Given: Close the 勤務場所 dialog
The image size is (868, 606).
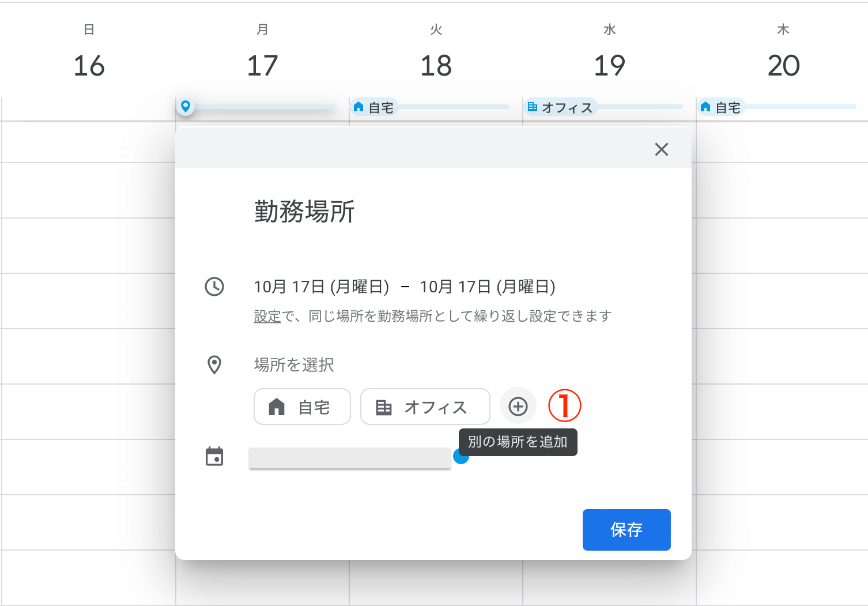Looking at the screenshot, I should pos(661,149).
